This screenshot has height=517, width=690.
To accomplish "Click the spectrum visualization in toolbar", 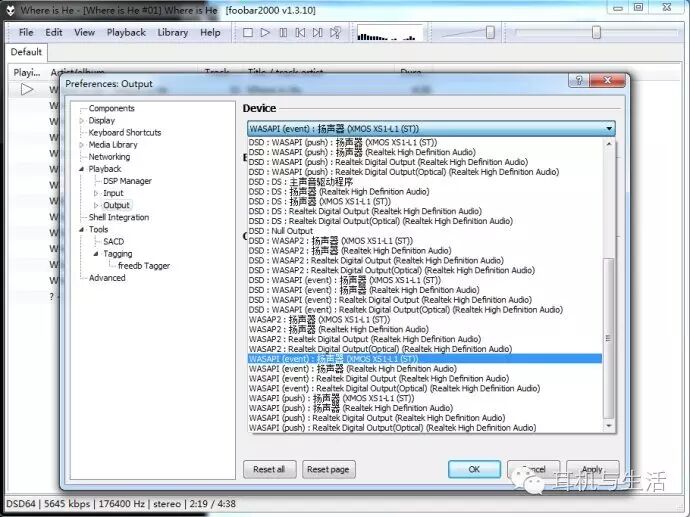I will point(389,33).
